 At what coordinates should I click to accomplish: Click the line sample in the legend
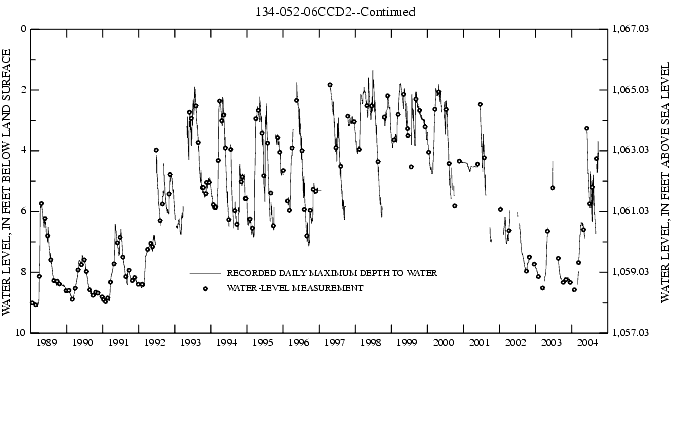click(x=205, y=273)
